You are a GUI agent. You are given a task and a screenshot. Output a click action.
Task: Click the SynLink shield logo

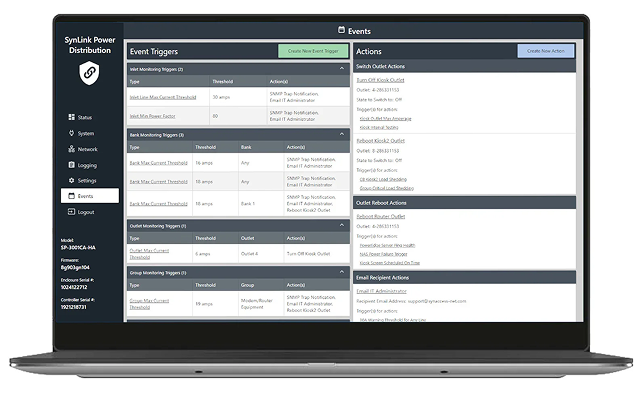(x=89, y=73)
